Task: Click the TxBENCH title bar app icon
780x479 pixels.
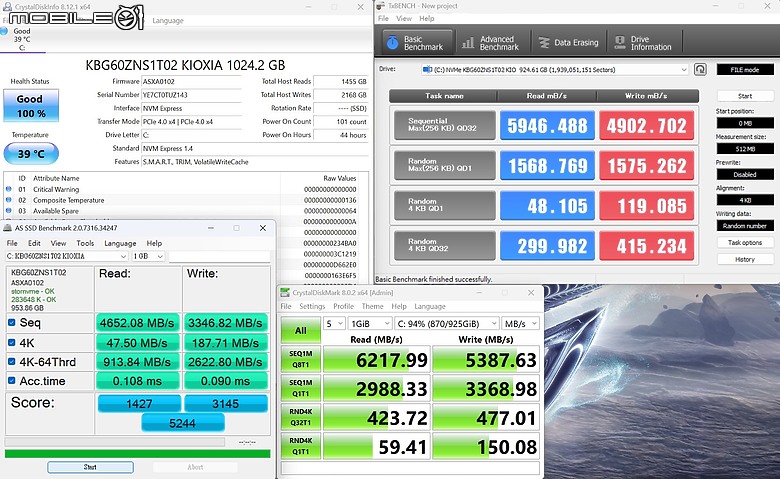Action: (381, 6)
